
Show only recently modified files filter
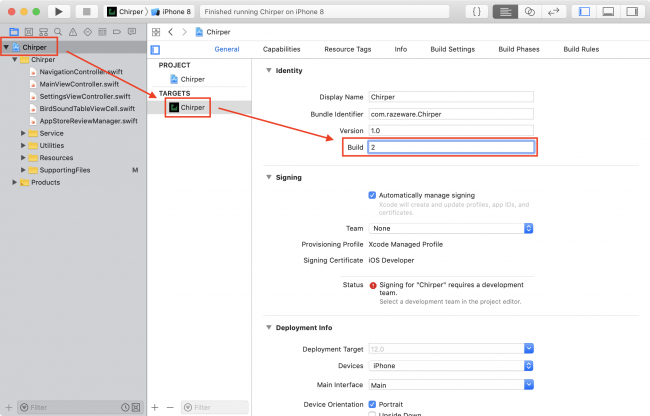coord(125,407)
